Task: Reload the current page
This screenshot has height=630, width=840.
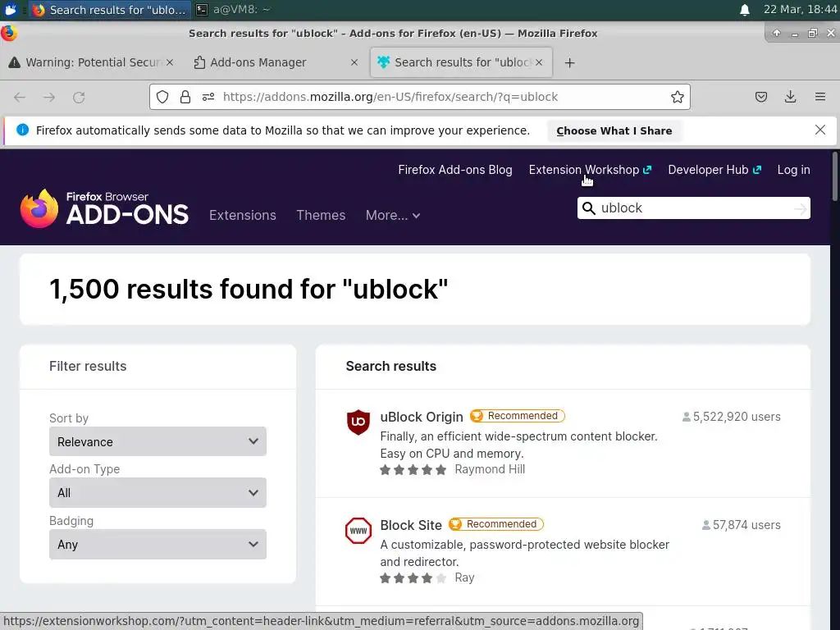Action: click(x=79, y=97)
